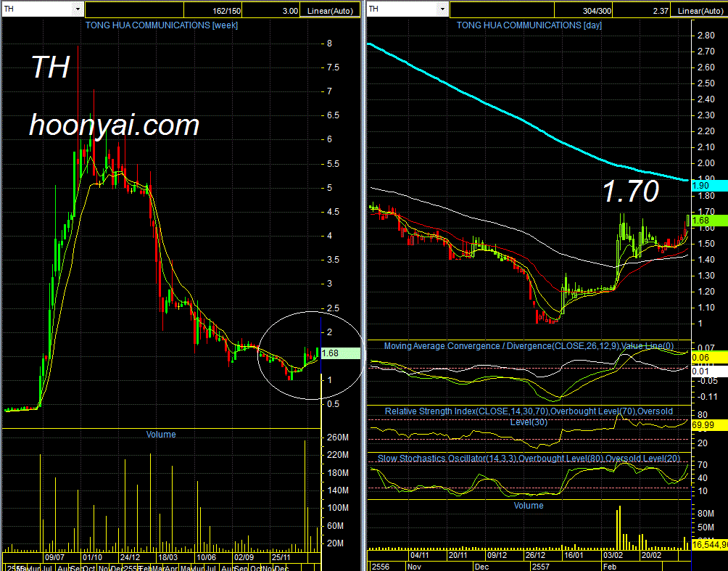Click Linear(Auto) scale selector in daily chart
This screenshot has height=571, width=728.
click(x=700, y=10)
